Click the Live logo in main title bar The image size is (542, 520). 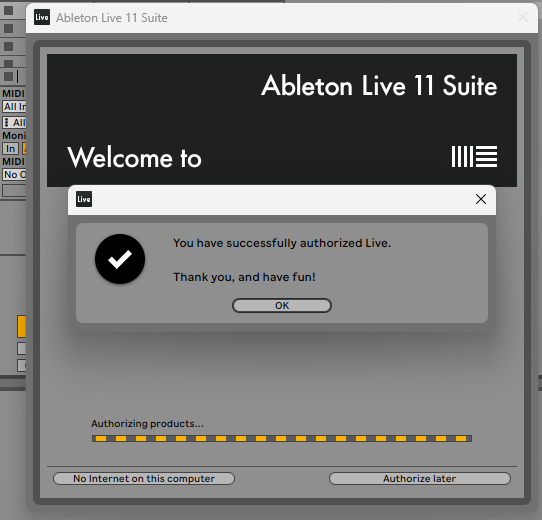42,17
